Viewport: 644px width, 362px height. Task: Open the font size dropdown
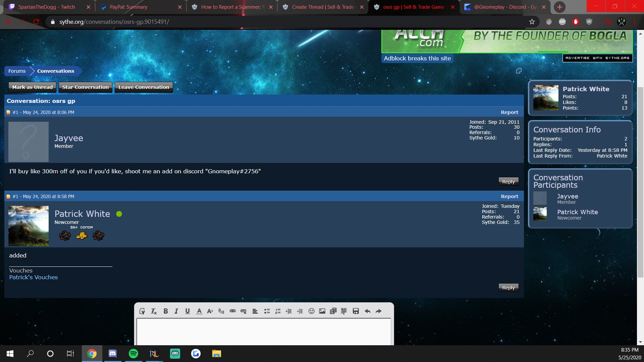click(210, 311)
